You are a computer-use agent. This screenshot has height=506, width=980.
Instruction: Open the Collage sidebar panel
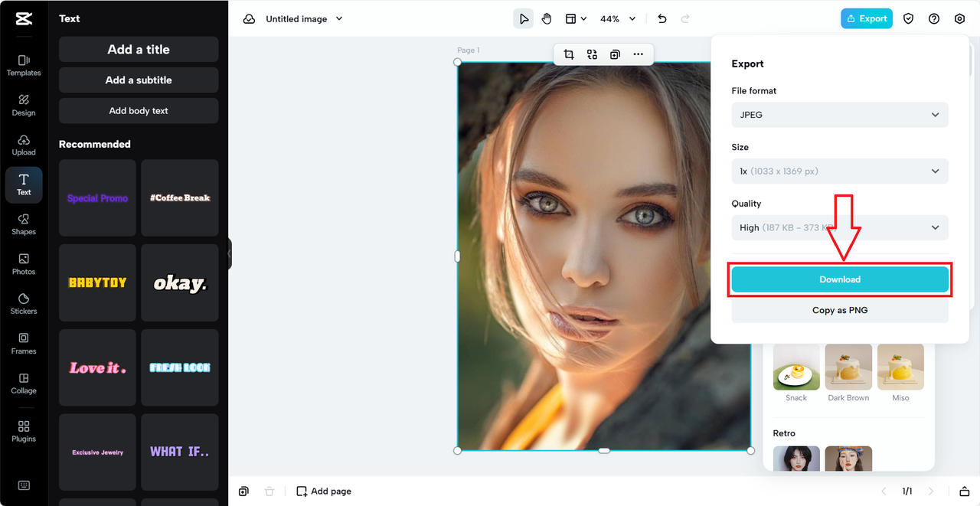(x=24, y=384)
